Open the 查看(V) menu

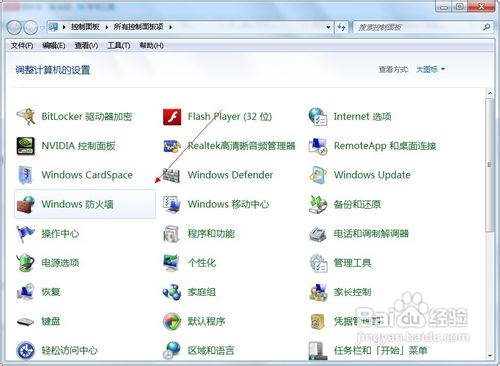pyautogui.click(x=86, y=46)
